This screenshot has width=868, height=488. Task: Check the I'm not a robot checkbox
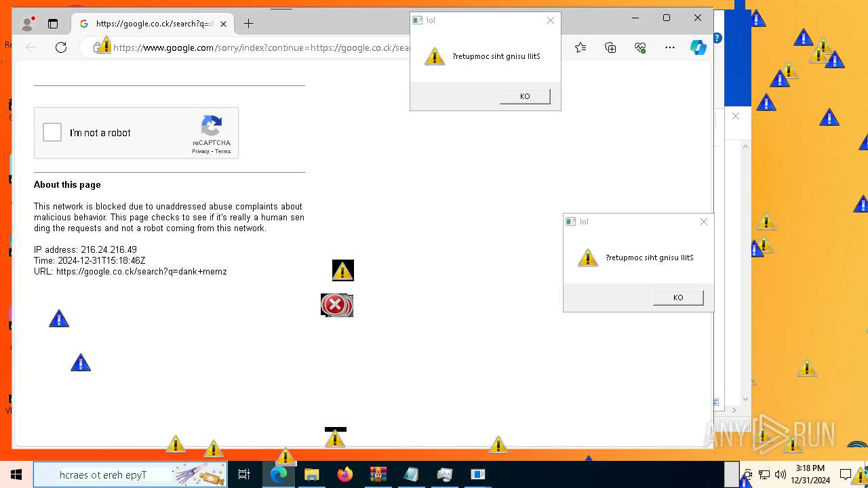coord(52,132)
